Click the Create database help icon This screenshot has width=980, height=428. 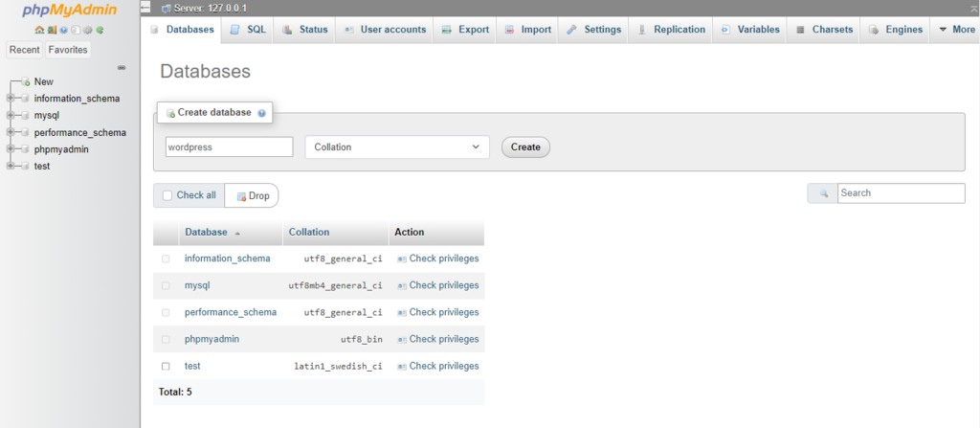tap(261, 113)
